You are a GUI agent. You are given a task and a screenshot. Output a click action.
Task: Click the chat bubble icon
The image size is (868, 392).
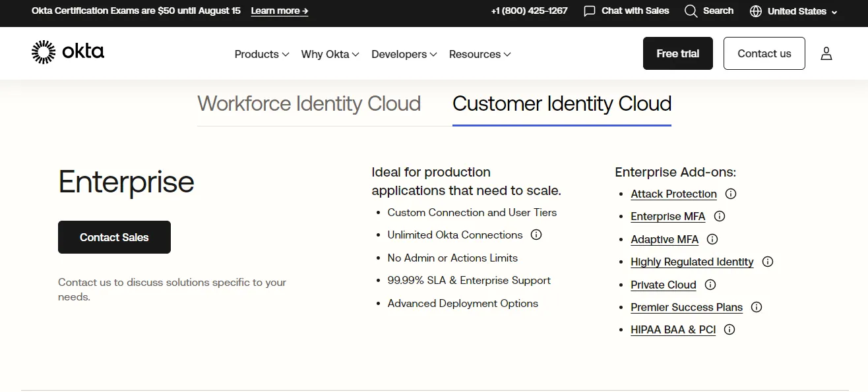tap(590, 11)
